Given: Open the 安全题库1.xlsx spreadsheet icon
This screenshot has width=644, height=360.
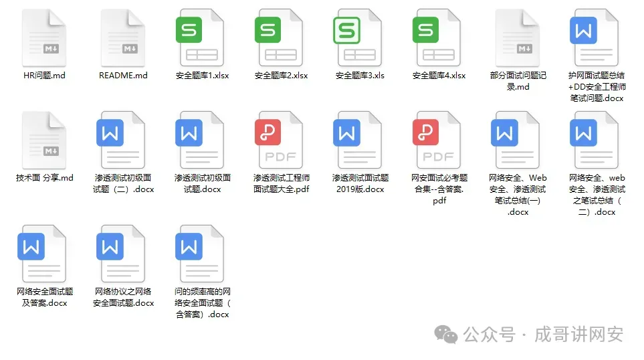Looking at the screenshot, I should click(x=199, y=38).
